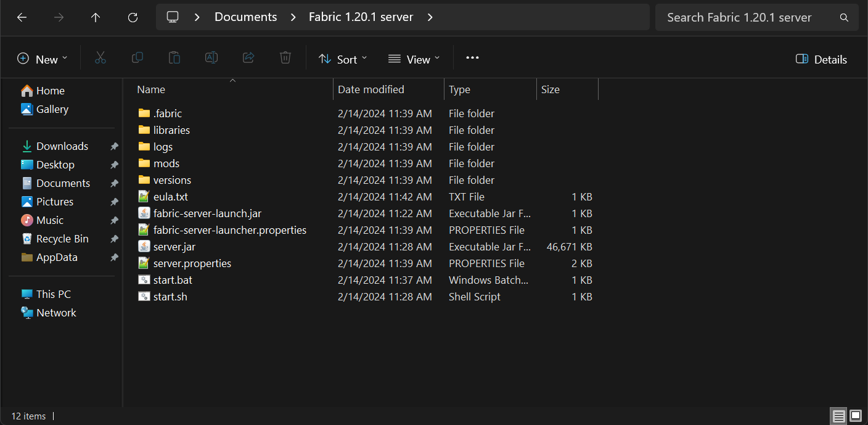
Task: Select the server.jar Java icon
Action: pos(144,247)
